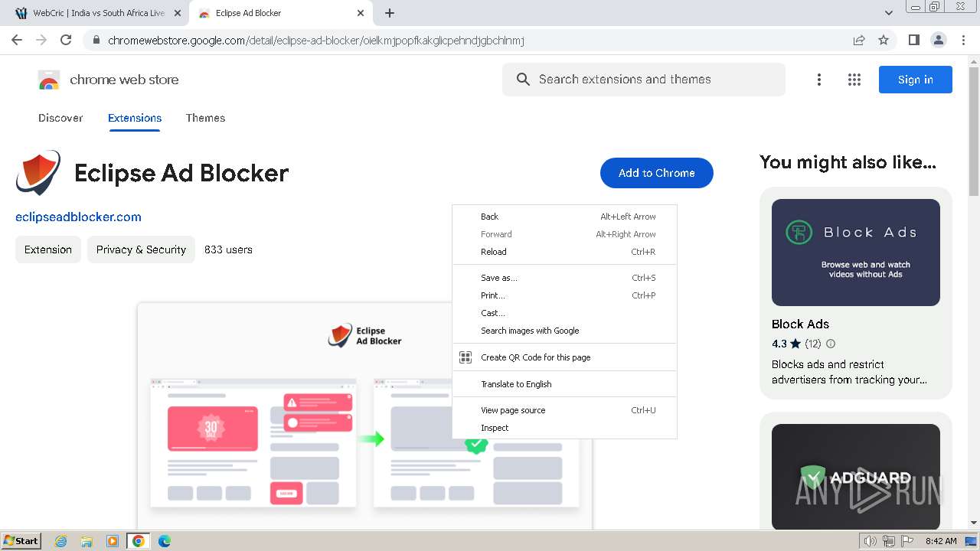Choose Inspect from the context menu

(564, 428)
